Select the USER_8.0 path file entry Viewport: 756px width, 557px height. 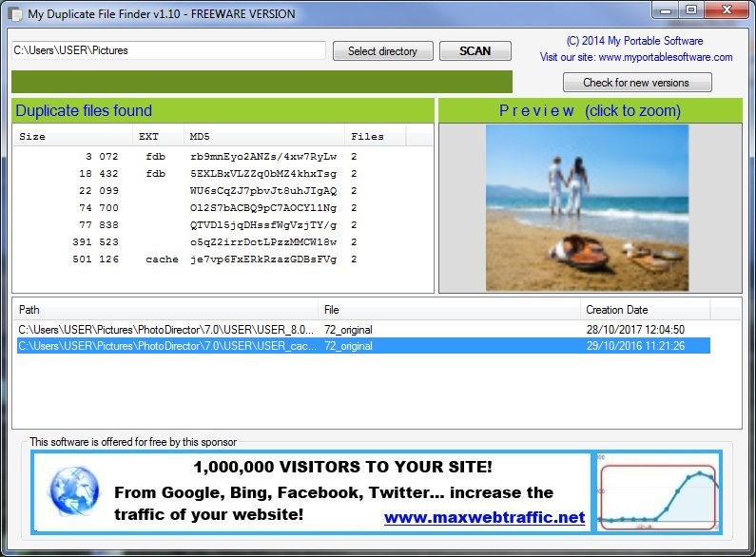363,330
